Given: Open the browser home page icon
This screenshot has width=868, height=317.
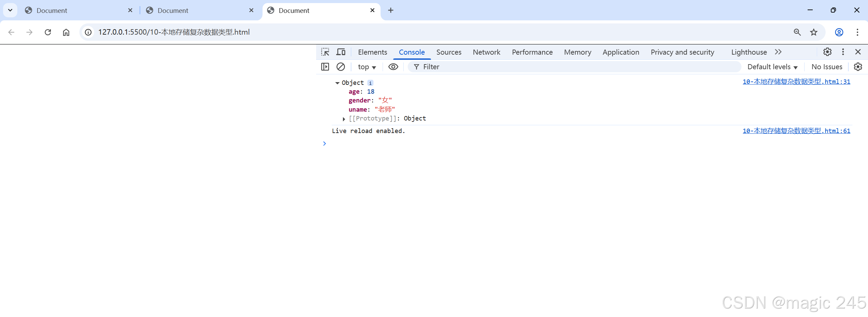Looking at the screenshot, I should coord(66,32).
